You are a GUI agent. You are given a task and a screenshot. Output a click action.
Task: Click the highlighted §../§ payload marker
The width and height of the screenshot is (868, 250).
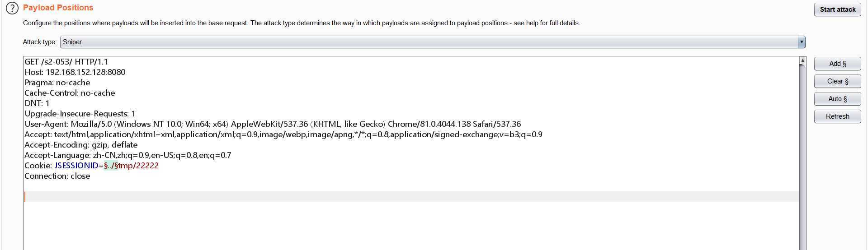(111, 166)
